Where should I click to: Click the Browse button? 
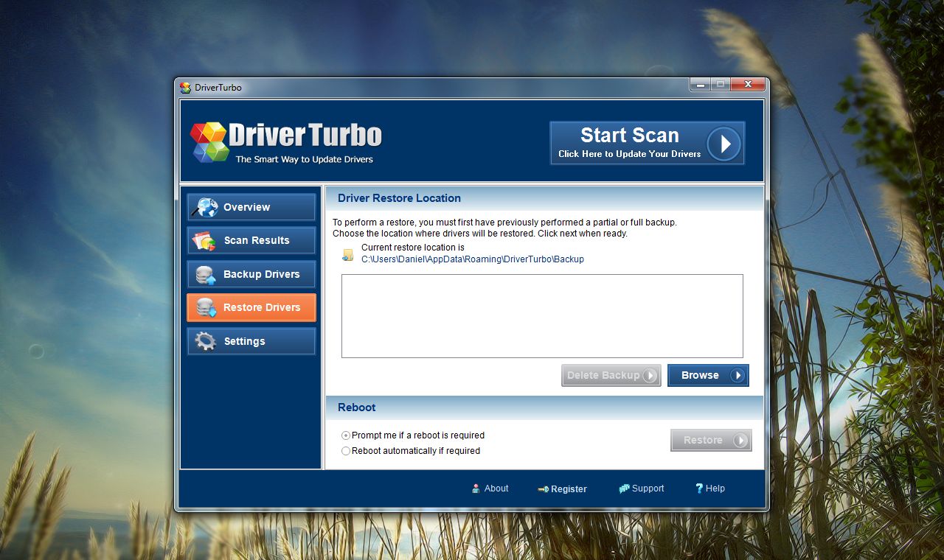tap(708, 375)
